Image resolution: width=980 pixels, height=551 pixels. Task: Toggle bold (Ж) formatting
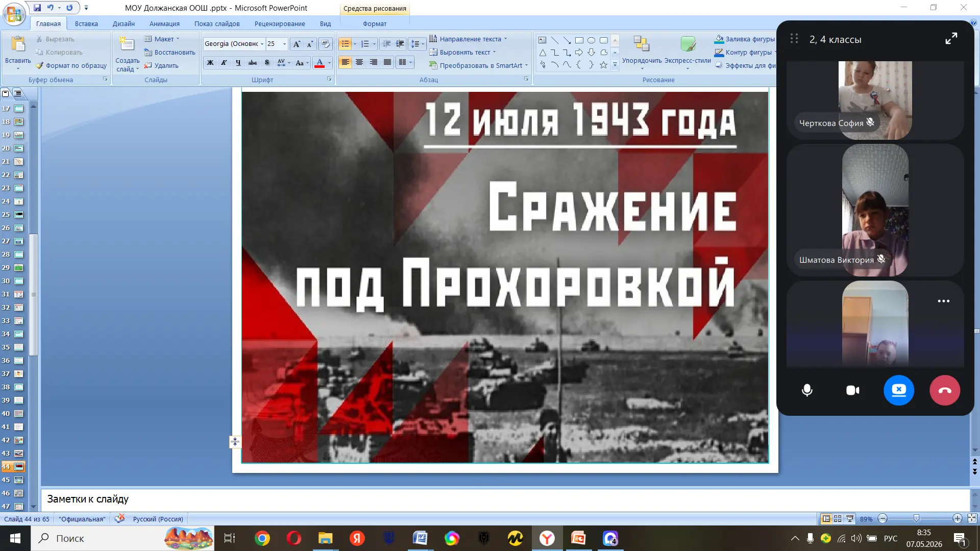point(210,62)
